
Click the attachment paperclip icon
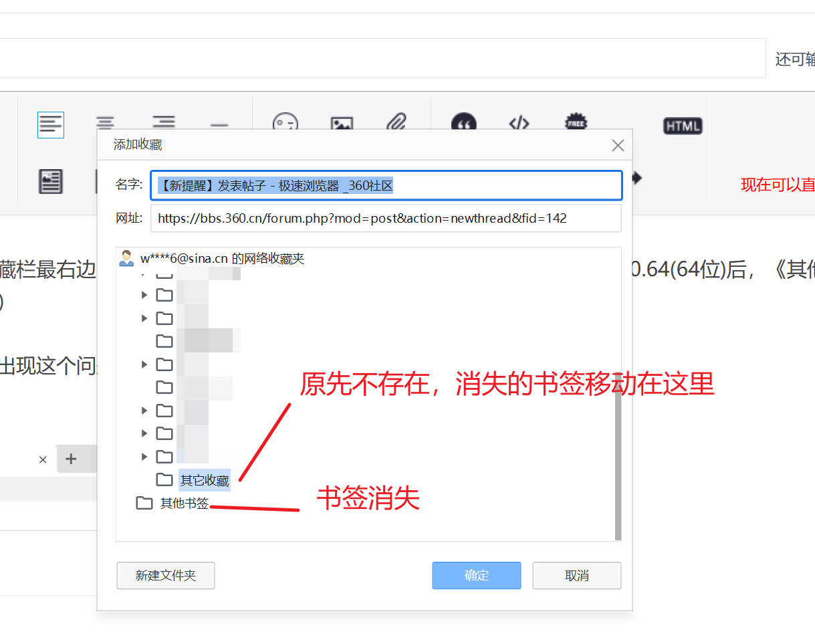pos(396,122)
